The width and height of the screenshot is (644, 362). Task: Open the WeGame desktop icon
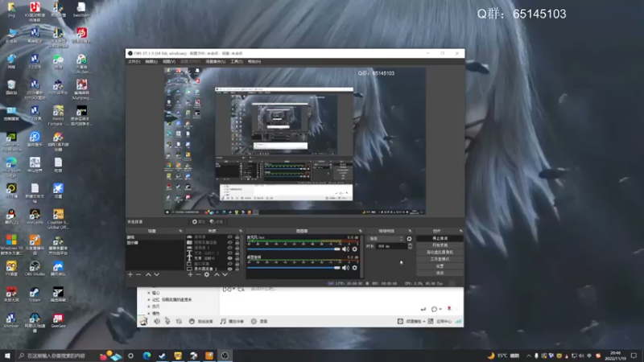(x=35, y=216)
